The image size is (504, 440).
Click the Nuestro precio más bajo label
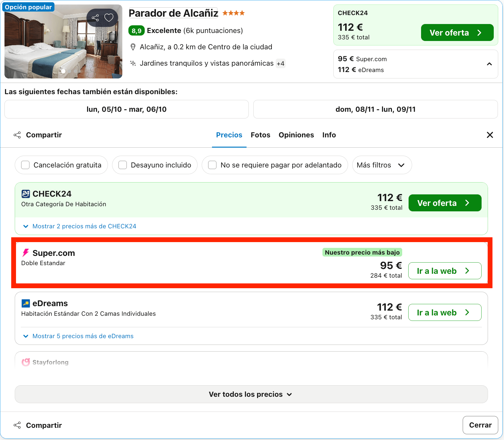[x=362, y=252]
